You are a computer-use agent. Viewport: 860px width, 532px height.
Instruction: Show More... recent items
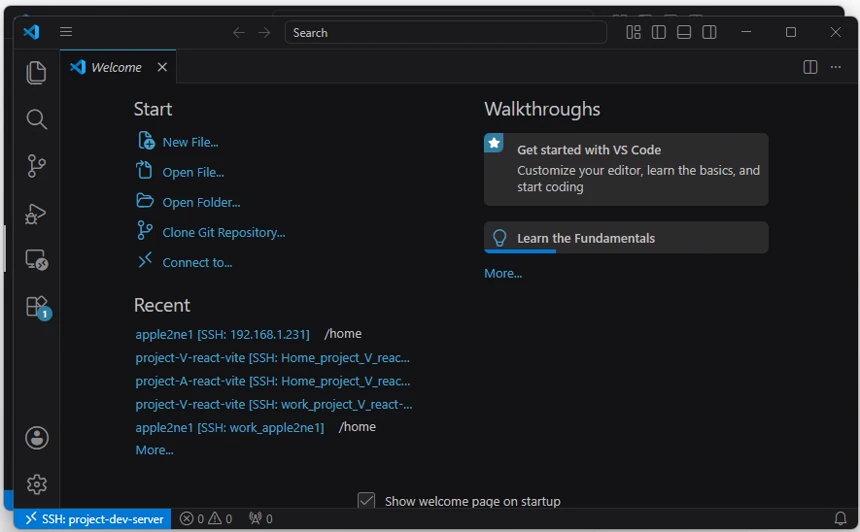point(155,450)
